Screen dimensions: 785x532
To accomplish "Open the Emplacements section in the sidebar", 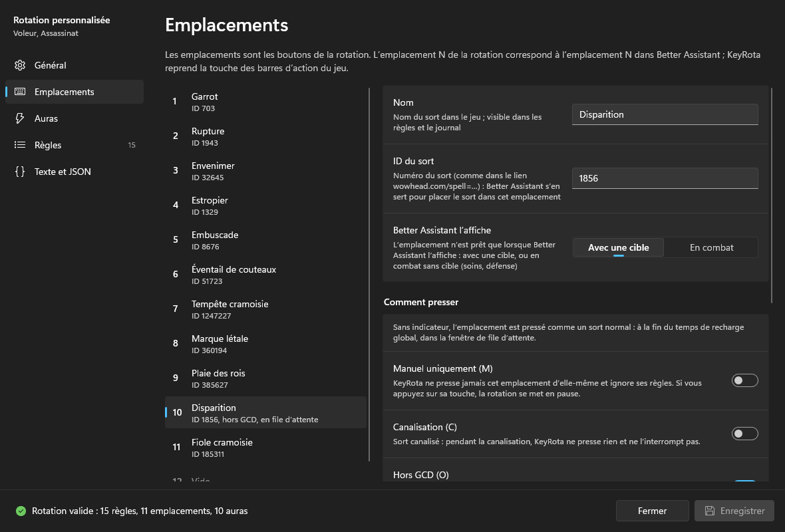I will [x=75, y=92].
